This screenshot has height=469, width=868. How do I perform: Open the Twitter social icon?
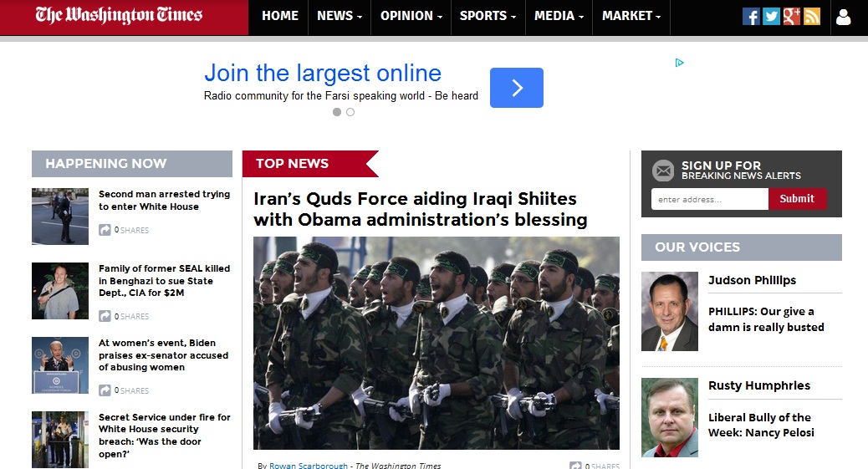[x=771, y=16]
